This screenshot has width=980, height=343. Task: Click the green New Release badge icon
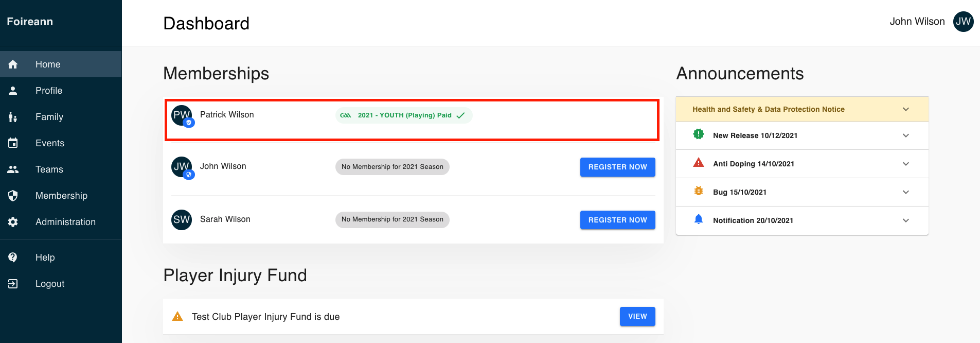tap(699, 134)
